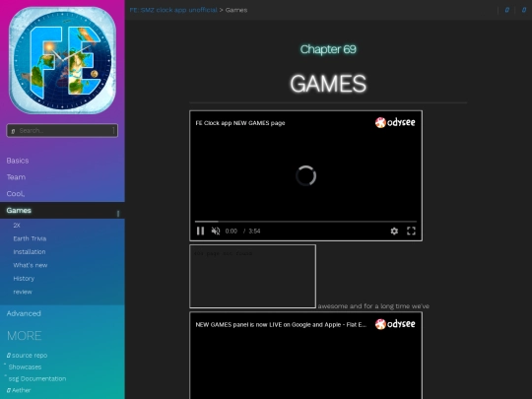Open the Basics menu section
This screenshot has width=532, height=399.
[18, 161]
